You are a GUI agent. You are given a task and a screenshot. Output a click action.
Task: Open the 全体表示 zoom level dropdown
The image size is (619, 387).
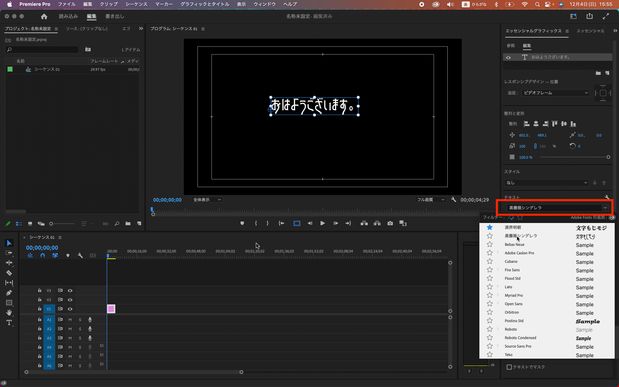tap(207, 200)
